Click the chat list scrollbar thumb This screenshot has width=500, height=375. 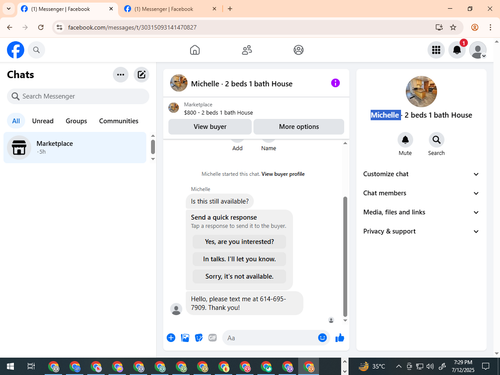153,147
